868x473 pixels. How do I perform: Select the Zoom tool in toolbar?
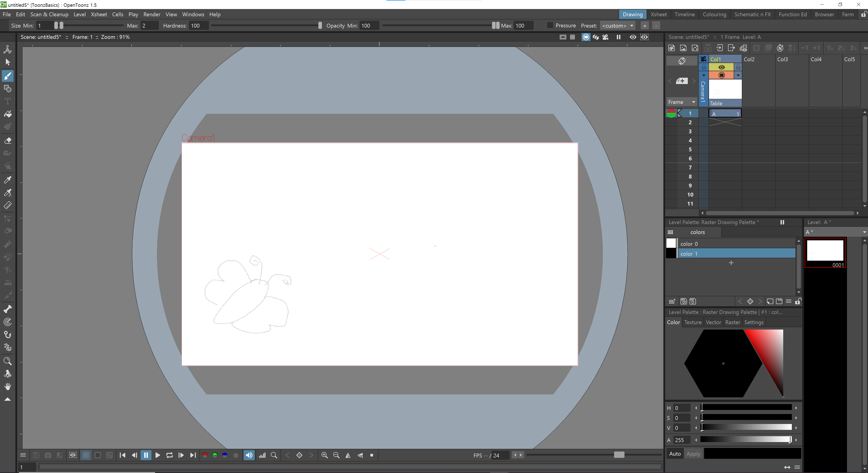click(8, 361)
